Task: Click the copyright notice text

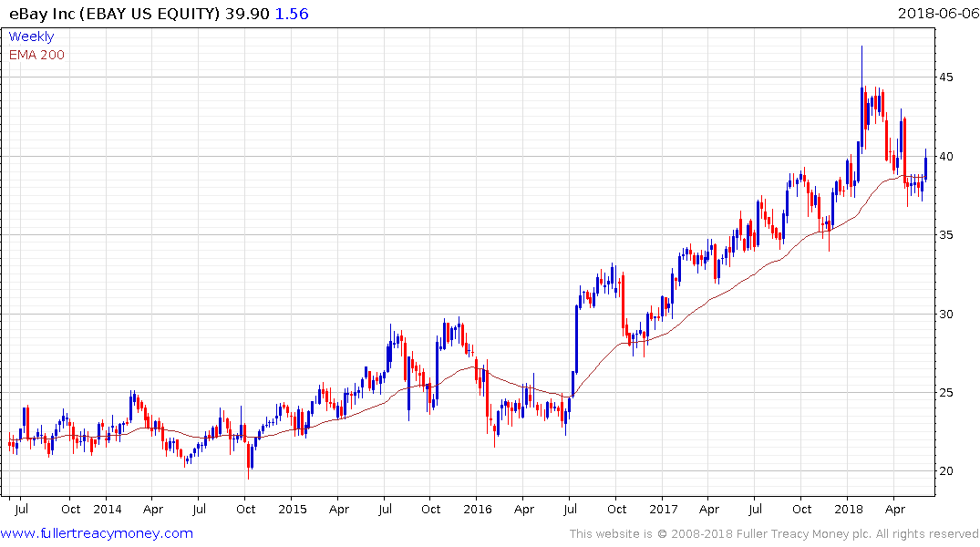Action: pos(774,534)
